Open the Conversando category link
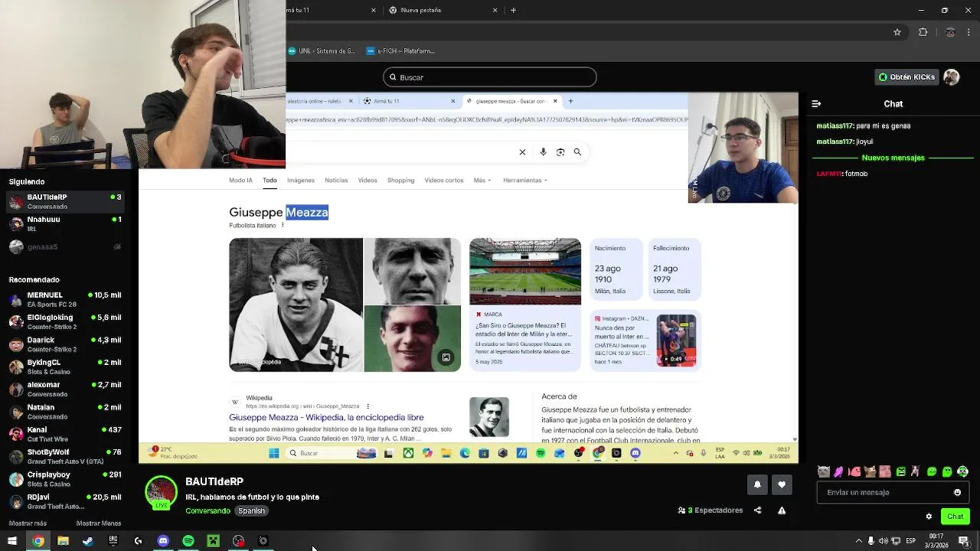Viewport: 980px width, 551px height. (x=207, y=510)
